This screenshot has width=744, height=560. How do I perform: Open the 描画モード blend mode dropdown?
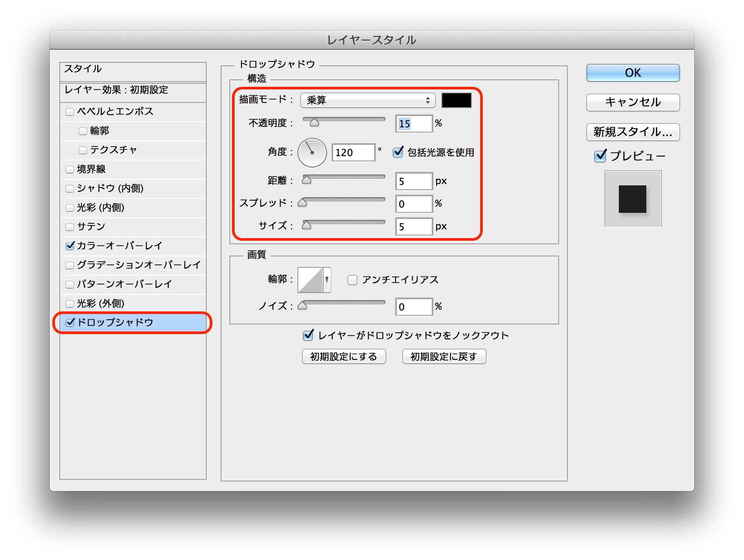coord(368,100)
